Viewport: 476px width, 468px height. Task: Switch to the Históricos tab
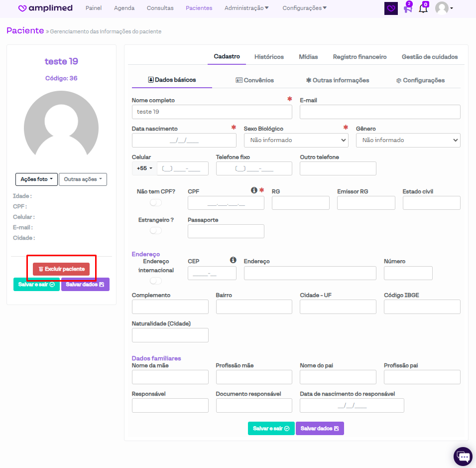tap(269, 57)
